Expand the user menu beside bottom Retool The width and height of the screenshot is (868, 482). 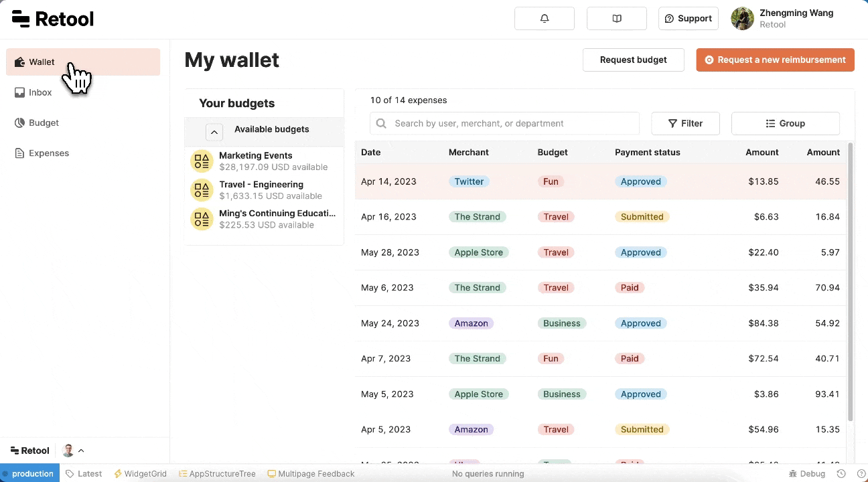pyautogui.click(x=73, y=451)
